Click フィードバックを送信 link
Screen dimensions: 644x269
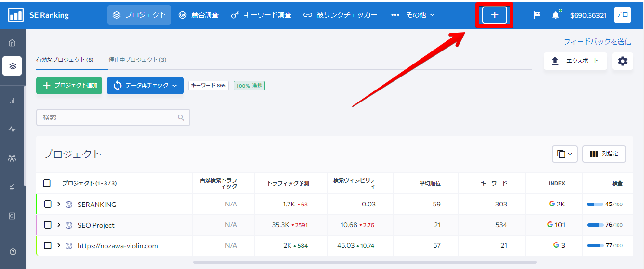(x=597, y=42)
